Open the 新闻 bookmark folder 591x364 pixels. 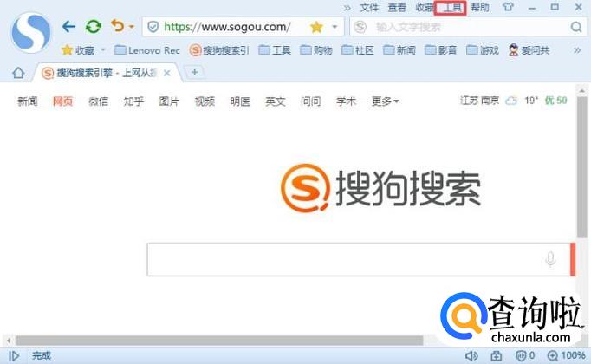399,50
